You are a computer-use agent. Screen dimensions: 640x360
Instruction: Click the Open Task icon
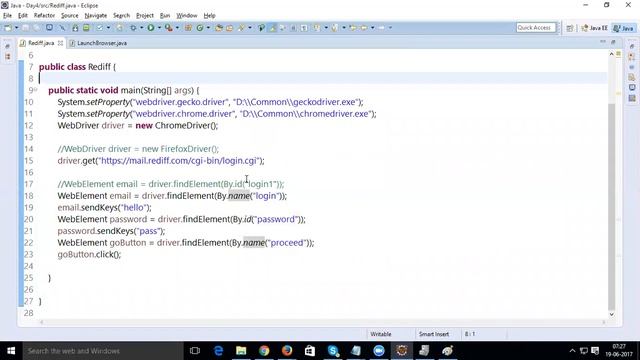pyautogui.click(x=230, y=28)
